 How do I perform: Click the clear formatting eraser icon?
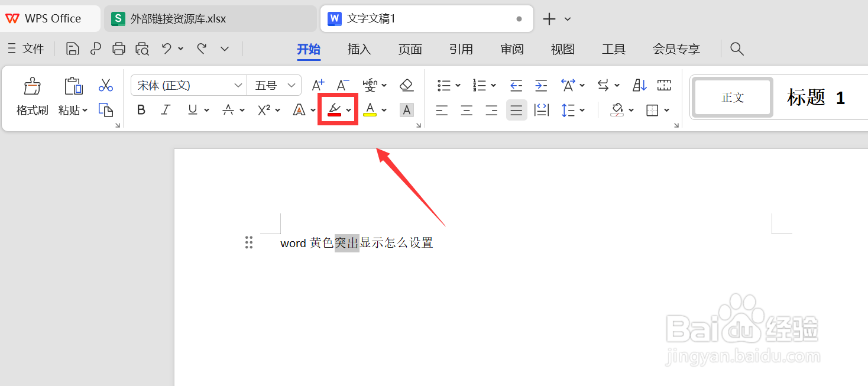coord(406,85)
